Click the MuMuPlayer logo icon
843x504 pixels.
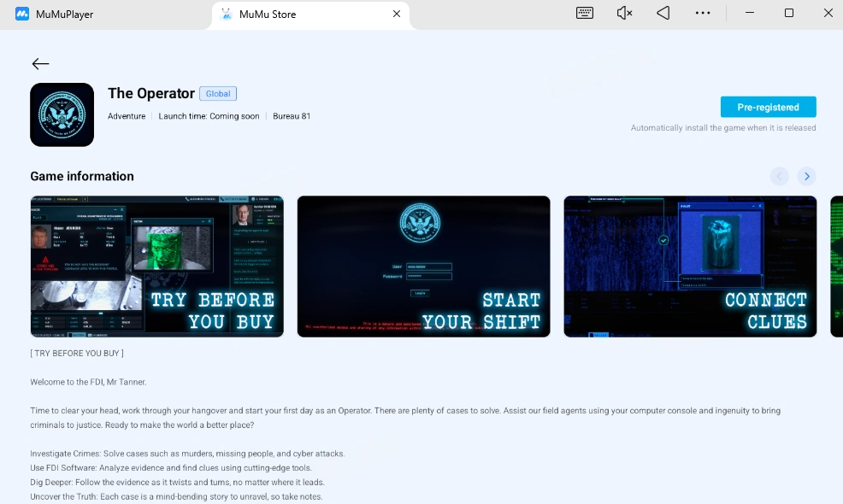pos(22,14)
